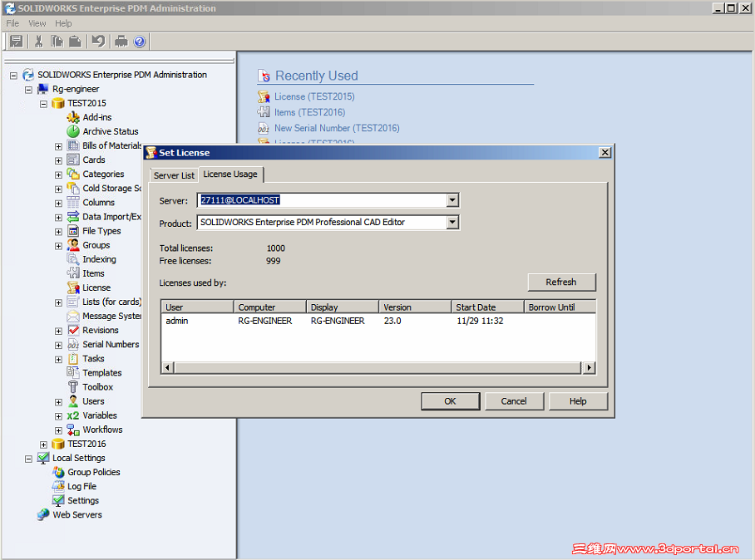This screenshot has height=560, width=755.
Task: Select the Columns node icon
Action: [73, 202]
